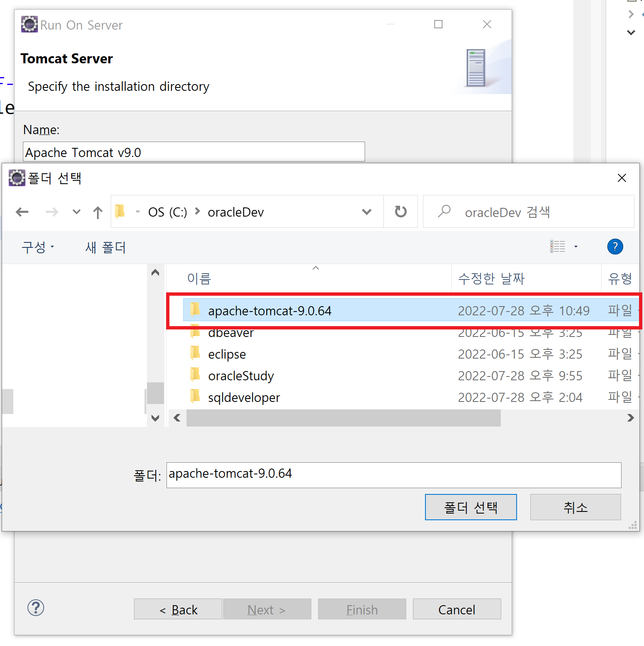Expand address bar path history dropdown

pos(367,212)
